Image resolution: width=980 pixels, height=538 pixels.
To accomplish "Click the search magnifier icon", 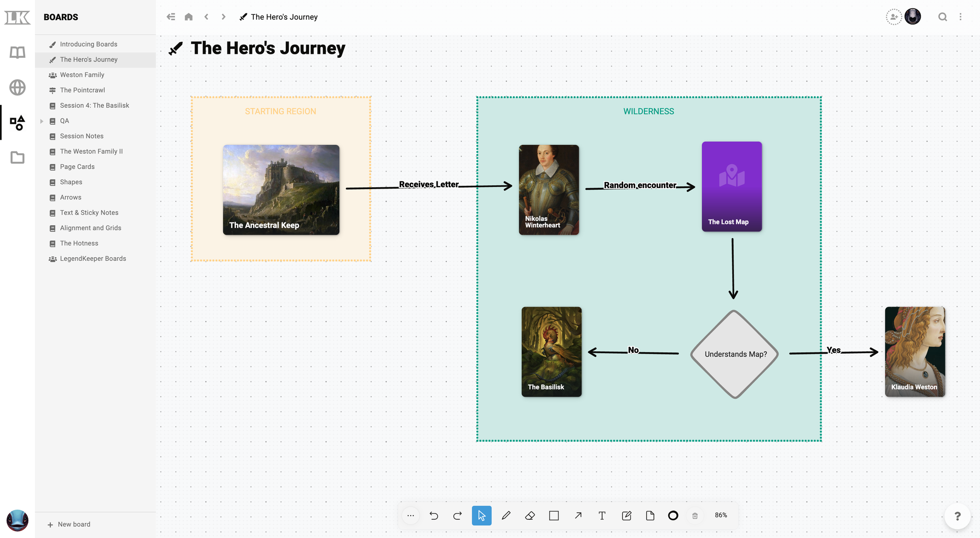I will [943, 16].
